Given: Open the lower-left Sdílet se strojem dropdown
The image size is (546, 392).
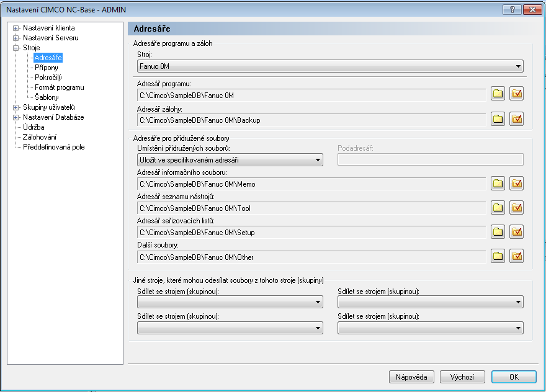Looking at the screenshot, I should (x=230, y=328).
